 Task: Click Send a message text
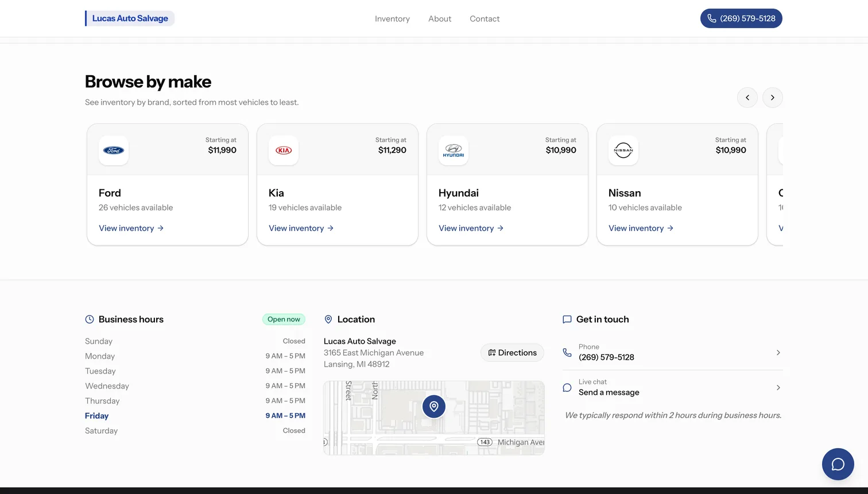609,392
